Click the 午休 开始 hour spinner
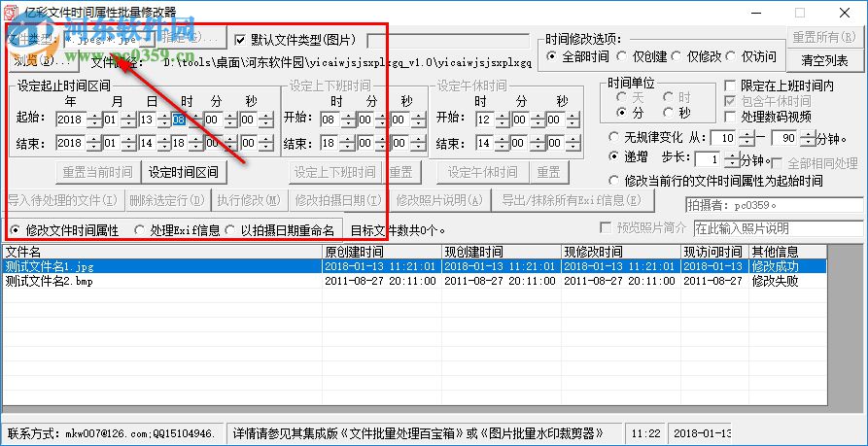The image size is (868, 446). 503,120
